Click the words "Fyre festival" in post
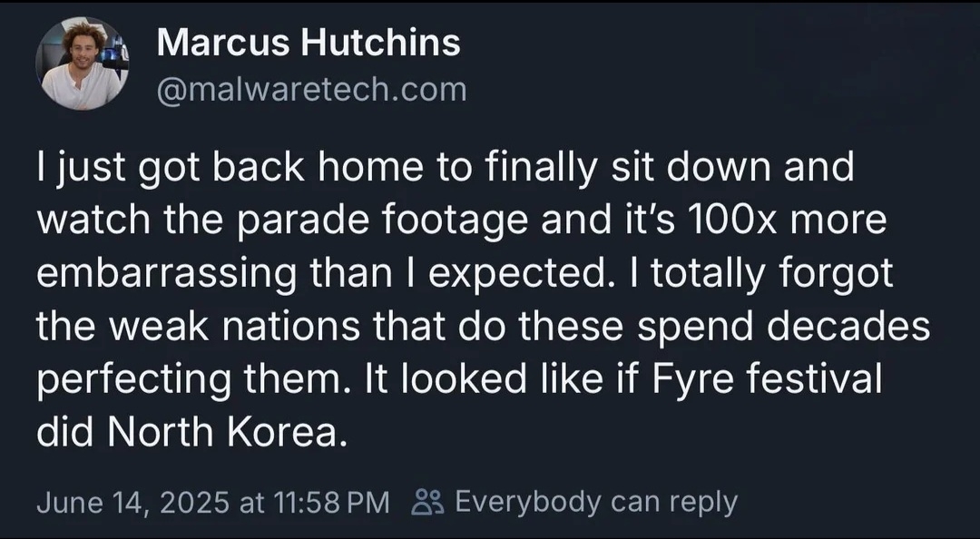 (767, 379)
